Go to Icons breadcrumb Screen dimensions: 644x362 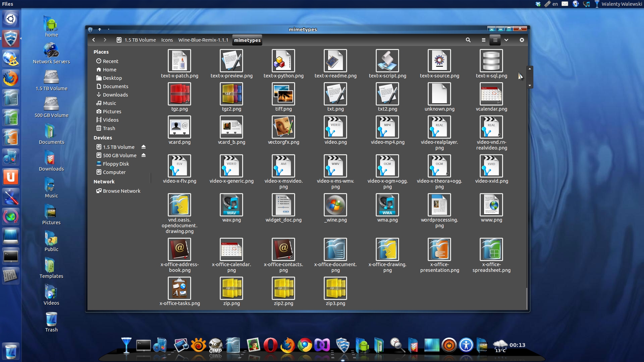click(x=167, y=40)
